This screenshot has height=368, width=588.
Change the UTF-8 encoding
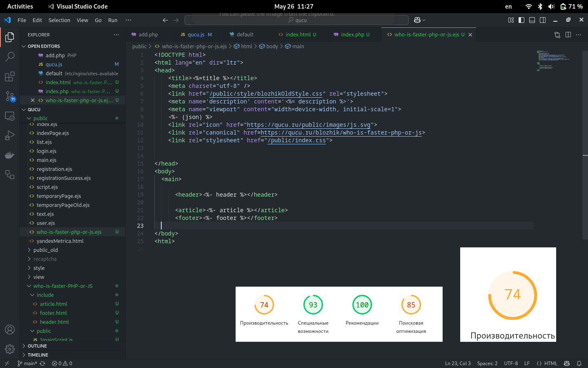pos(511,364)
